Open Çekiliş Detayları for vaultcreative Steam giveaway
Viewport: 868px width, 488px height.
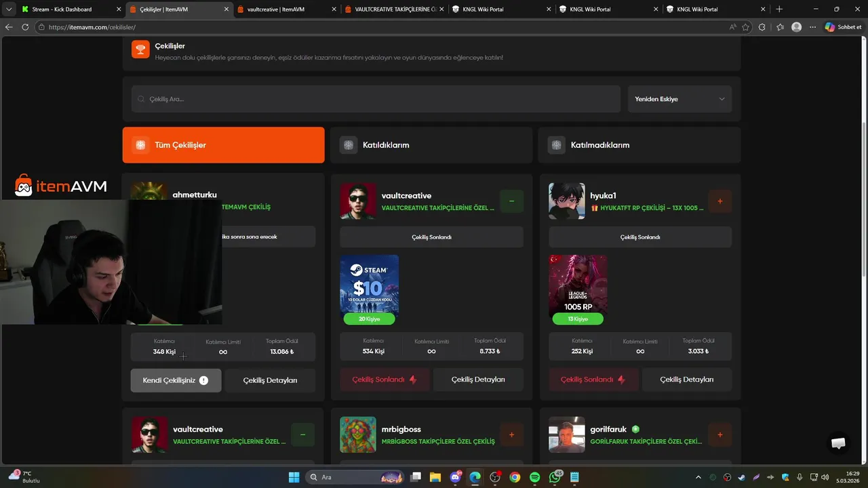click(478, 380)
